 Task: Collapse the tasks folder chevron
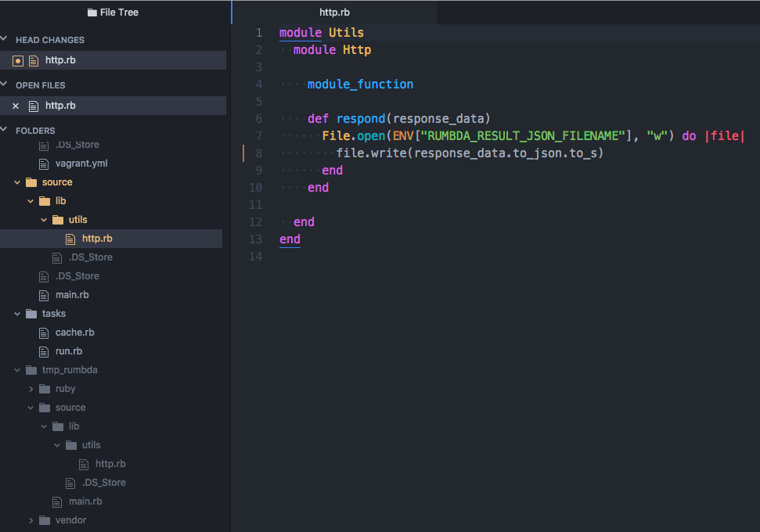(x=17, y=314)
